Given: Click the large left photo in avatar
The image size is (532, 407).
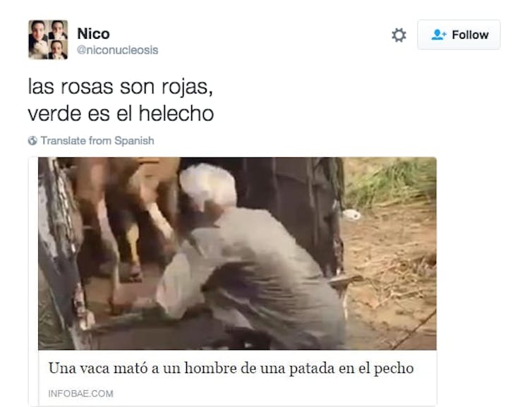Looking at the screenshot, I should pyautogui.click(x=38, y=40).
